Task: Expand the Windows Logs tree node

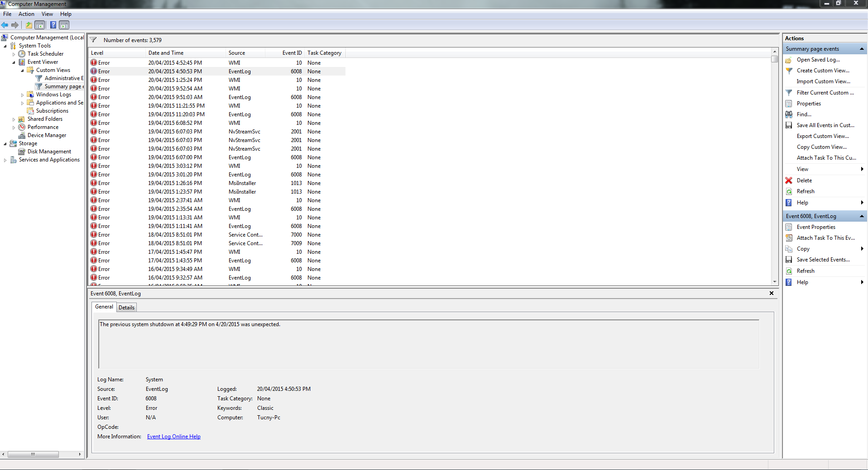Action: (x=22, y=95)
